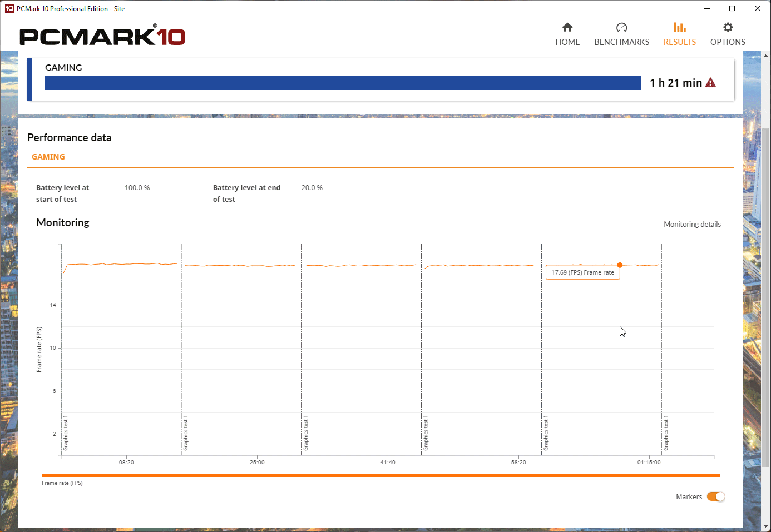Screen dimensions: 771x532
Task: Click the 100.0 % battery start value
Action: tap(137, 188)
